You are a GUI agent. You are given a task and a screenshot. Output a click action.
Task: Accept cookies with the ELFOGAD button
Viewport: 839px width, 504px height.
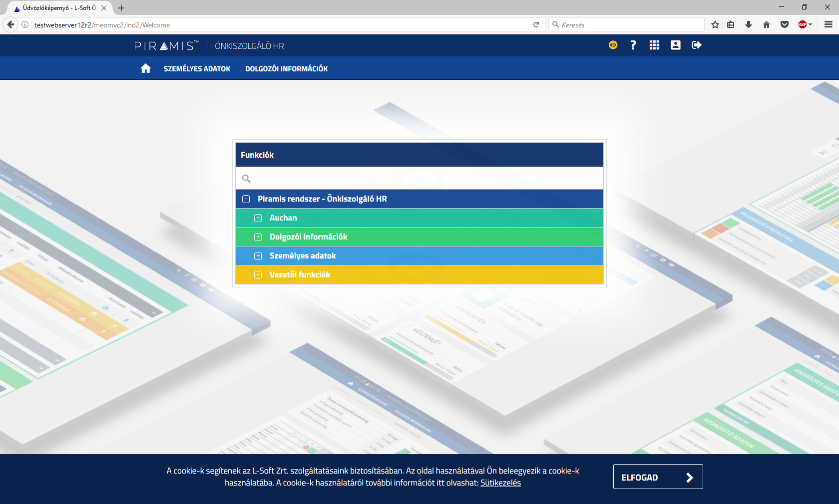tap(658, 477)
